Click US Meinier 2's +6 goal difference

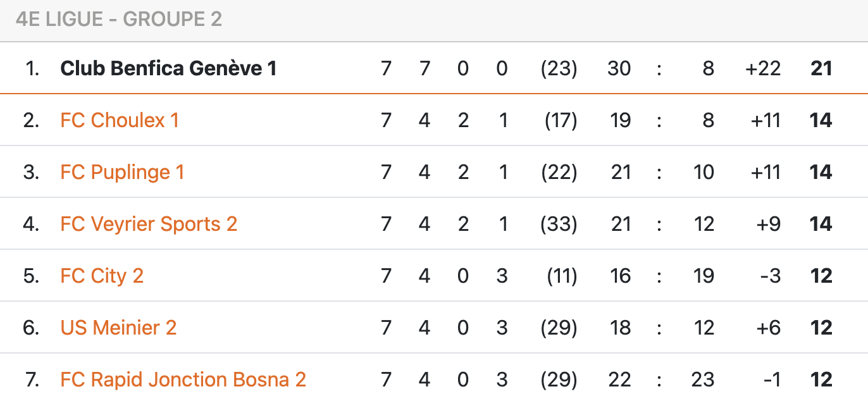[x=767, y=328]
